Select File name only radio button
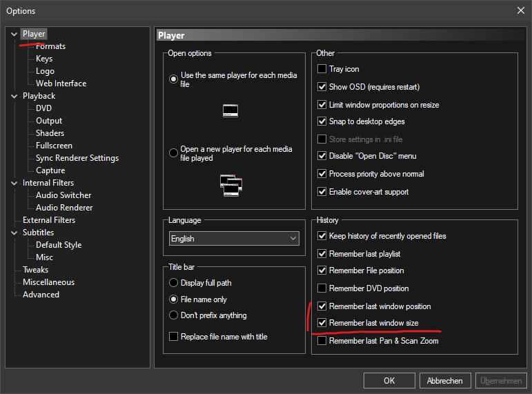 pyautogui.click(x=173, y=299)
